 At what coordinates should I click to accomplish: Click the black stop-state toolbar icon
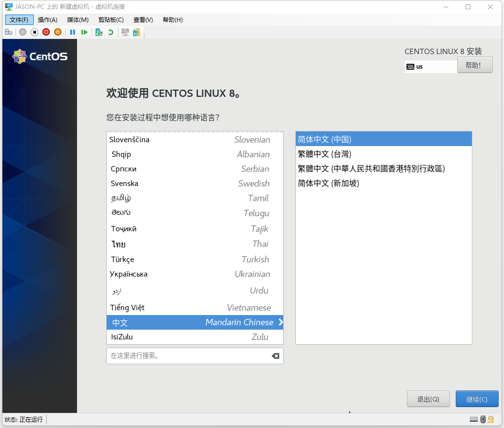pyautogui.click(x=34, y=32)
